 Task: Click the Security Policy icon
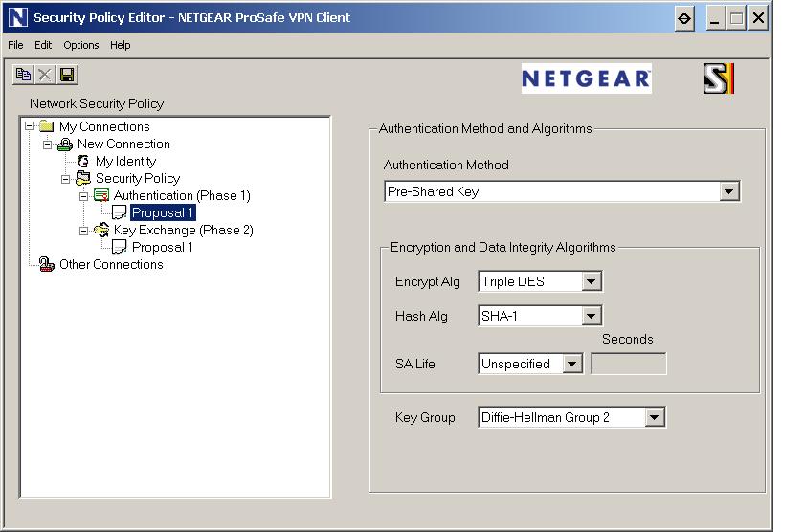coord(83,178)
